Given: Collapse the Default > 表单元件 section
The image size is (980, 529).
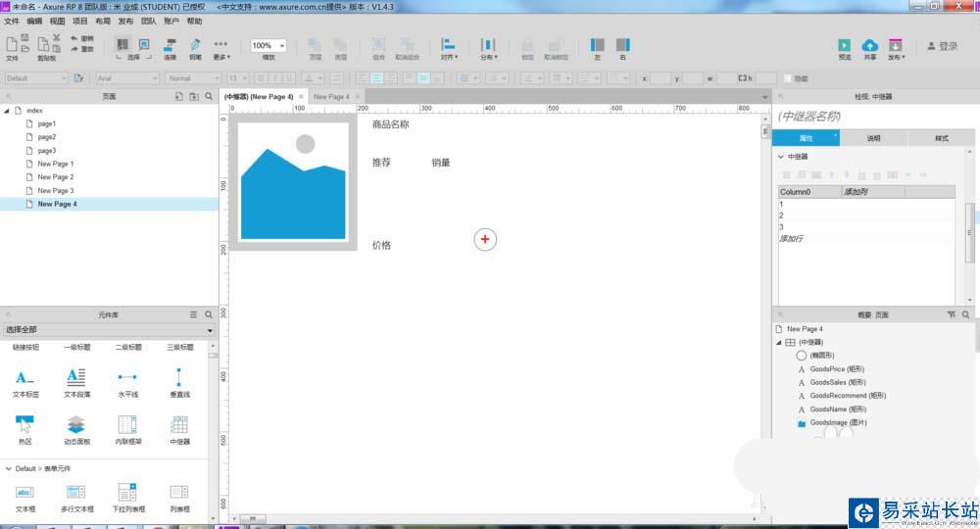Looking at the screenshot, I should [8, 468].
